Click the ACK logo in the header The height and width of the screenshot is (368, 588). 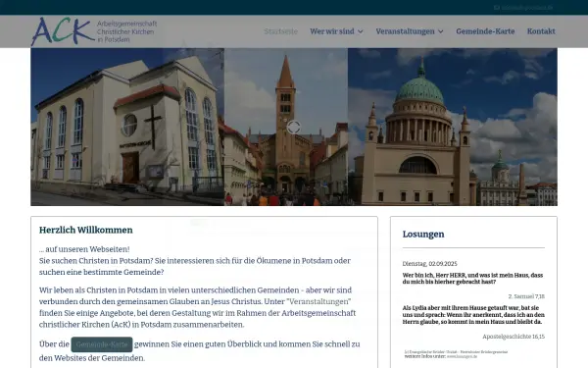pos(94,31)
